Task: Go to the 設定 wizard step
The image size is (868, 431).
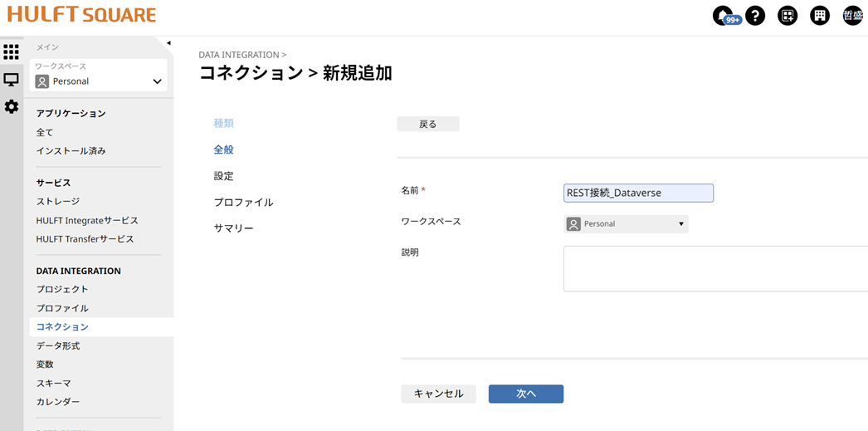Action: (x=224, y=176)
